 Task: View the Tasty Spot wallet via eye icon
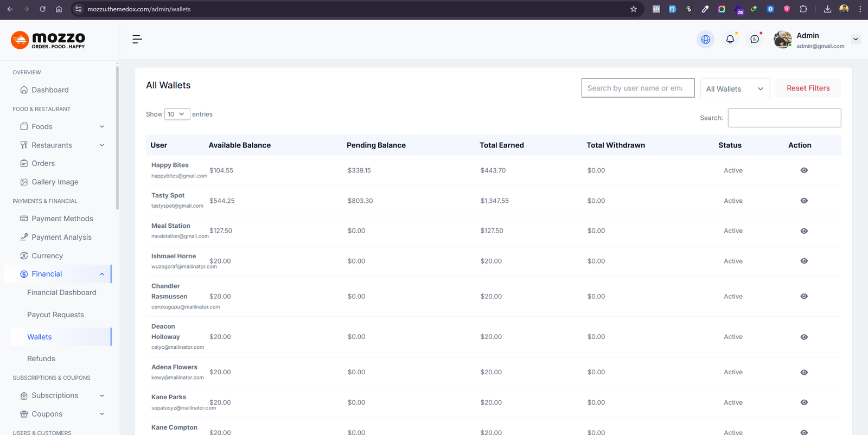(x=804, y=201)
